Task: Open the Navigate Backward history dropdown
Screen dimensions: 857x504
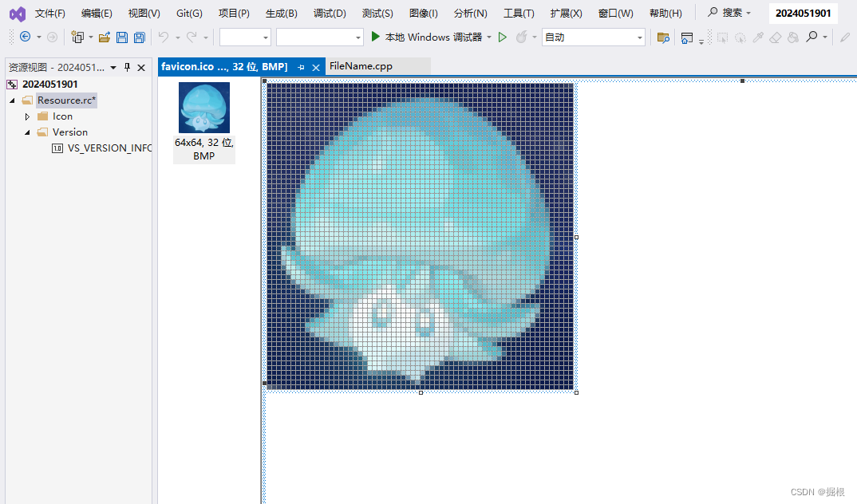Action: point(39,37)
